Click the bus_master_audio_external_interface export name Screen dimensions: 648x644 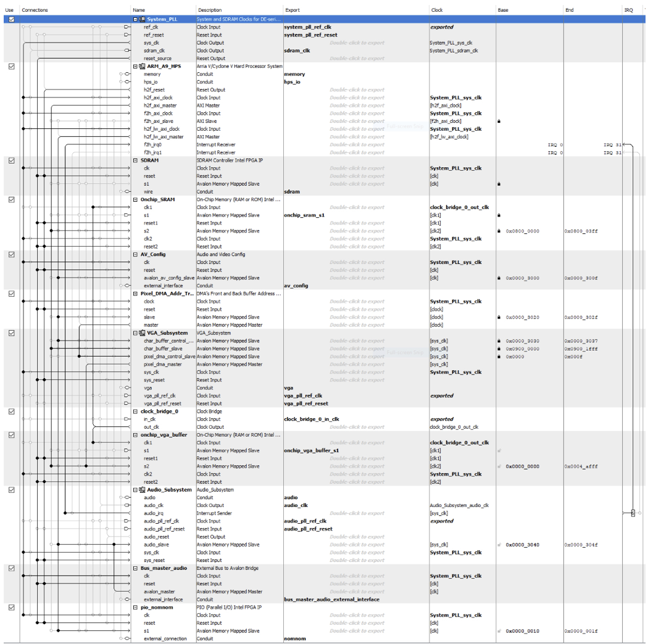tap(331, 600)
